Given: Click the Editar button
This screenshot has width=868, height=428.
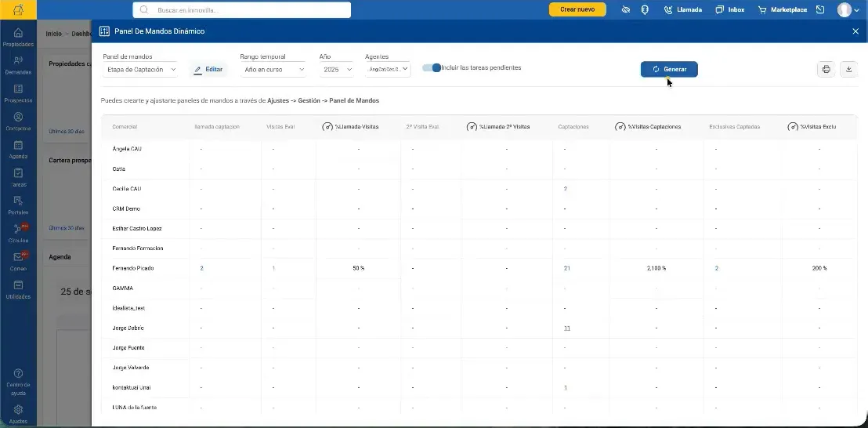Looking at the screenshot, I should 208,70.
